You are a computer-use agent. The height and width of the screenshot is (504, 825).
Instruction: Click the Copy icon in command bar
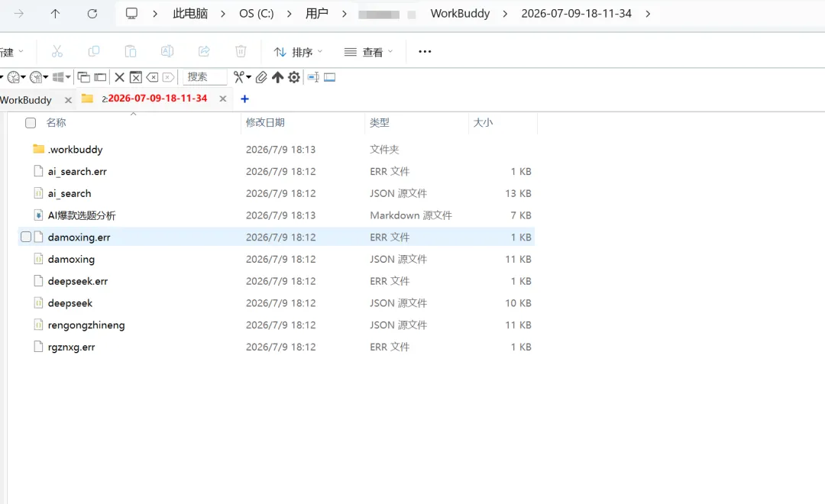(x=94, y=51)
